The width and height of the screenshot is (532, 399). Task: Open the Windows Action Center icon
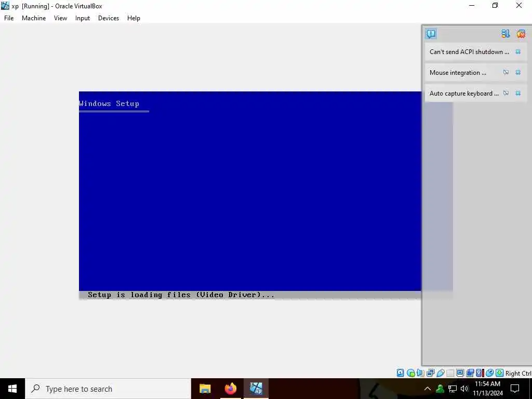(x=515, y=389)
